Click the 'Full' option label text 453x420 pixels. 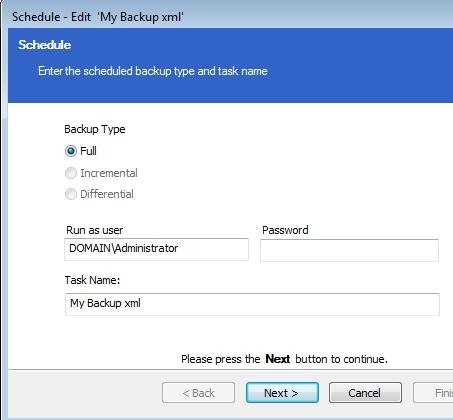(88, 151)
